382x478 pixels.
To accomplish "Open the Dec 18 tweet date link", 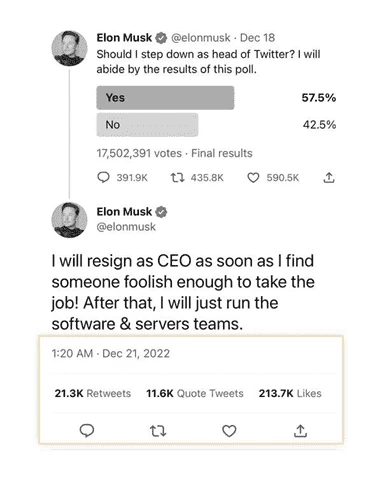I will (257, 38).
